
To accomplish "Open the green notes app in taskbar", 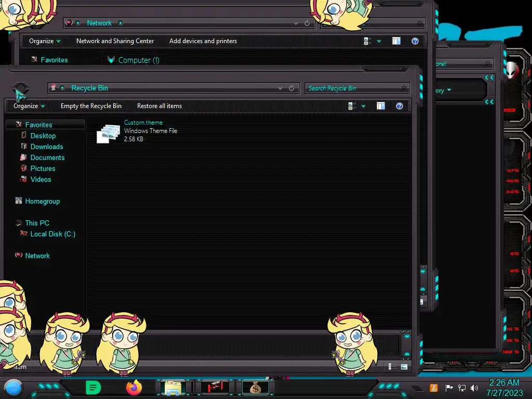I will (x=93, y=388).
